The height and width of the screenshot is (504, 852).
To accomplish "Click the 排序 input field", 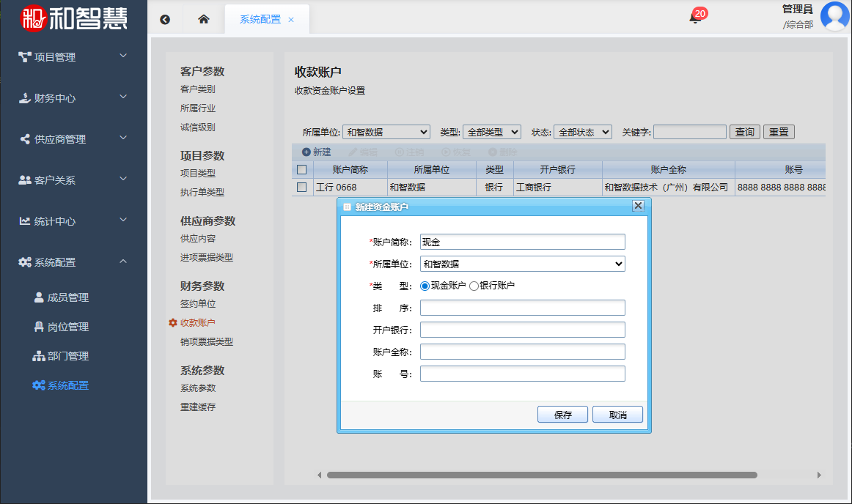I will tap(523, 308).
